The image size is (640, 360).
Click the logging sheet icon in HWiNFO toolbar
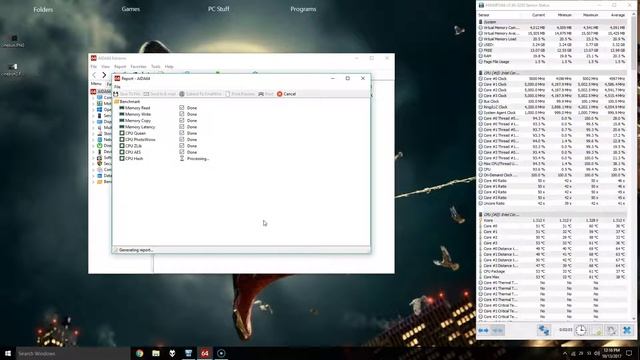coord(596,330)
